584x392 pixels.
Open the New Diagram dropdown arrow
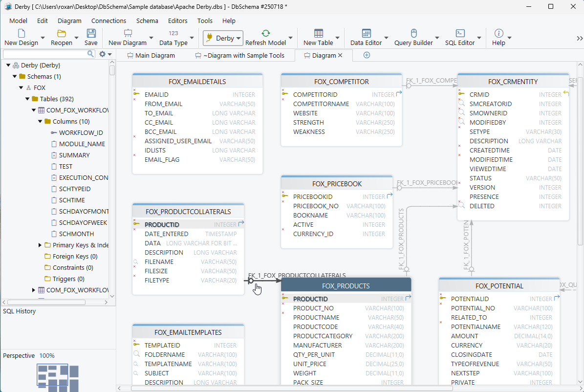click(151, 38)
